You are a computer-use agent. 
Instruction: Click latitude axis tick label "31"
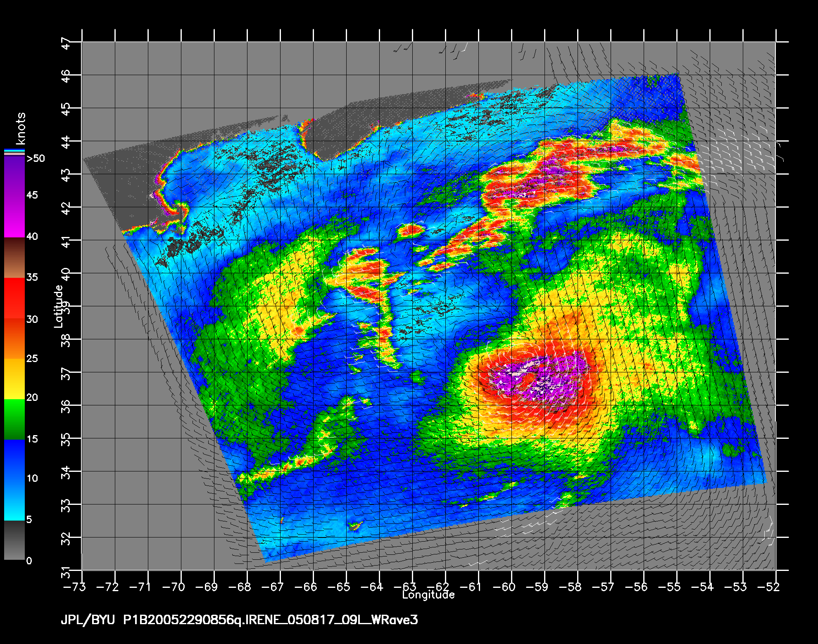tap(66, 572)
